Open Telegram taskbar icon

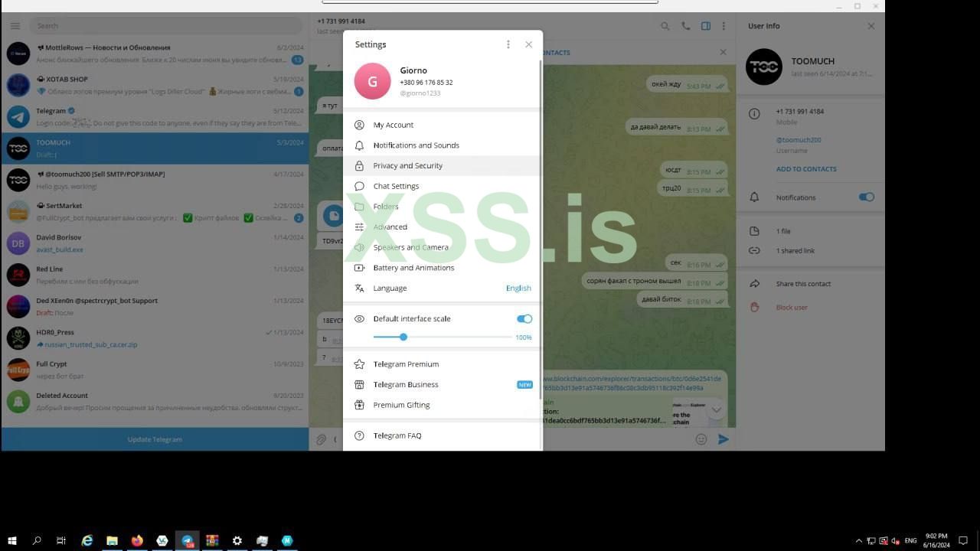point(187,540)
